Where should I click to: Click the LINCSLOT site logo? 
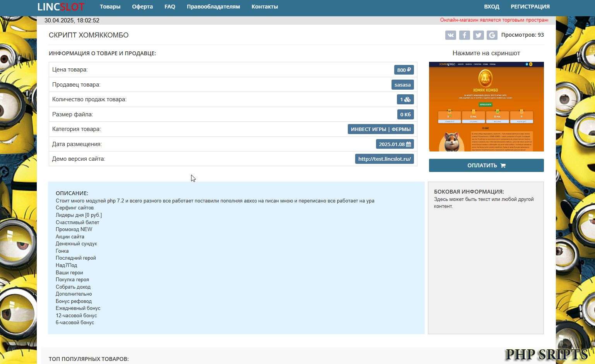61,7
